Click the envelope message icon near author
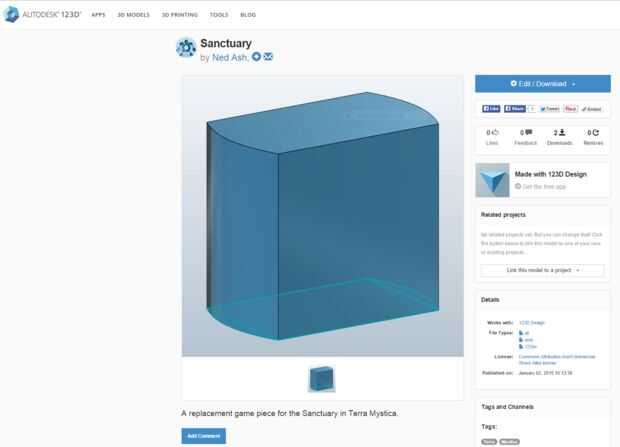This screenshot has width=620, height=447. (x=268, y=57)
